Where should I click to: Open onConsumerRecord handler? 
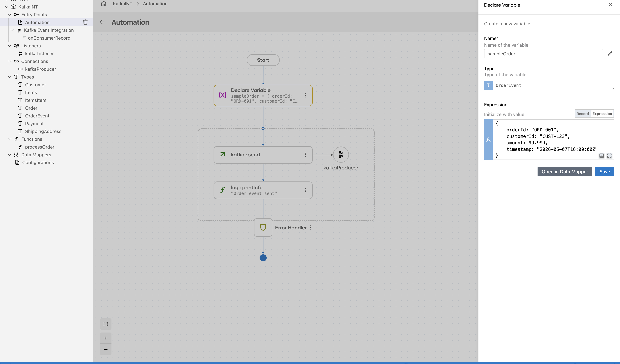coord(49,38)
